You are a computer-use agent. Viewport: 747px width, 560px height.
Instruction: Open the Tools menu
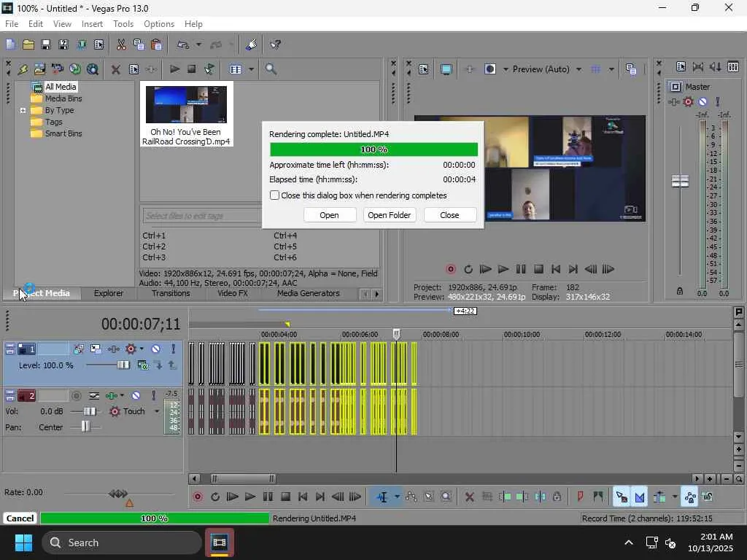click(123, 24)
